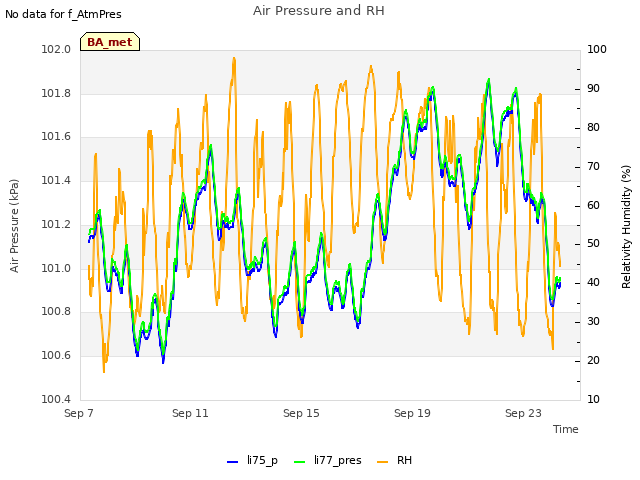Click the chart title Air Pressure and RH

tap(319, 11)
